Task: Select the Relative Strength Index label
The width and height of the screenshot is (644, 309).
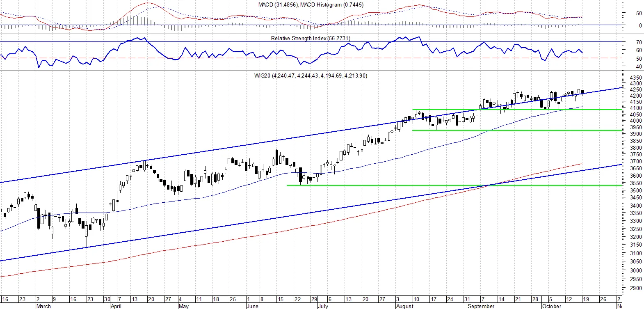Action: (x=311, y=38)
